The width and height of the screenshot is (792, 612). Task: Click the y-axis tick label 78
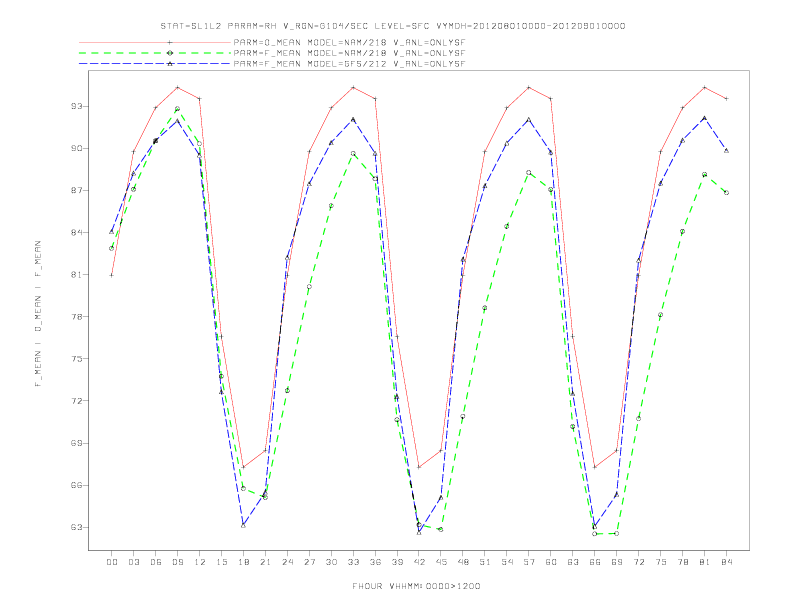(77, 317)
